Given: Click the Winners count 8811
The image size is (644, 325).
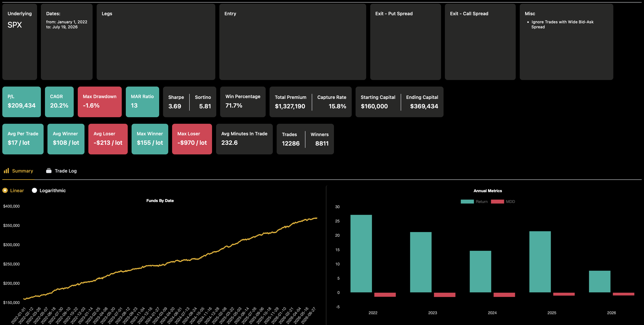Looking at the screenshot, I should click(322, 143).
